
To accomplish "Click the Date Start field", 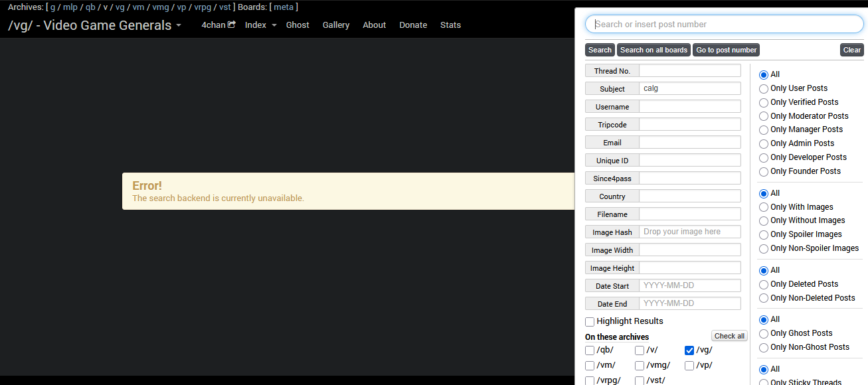I will coord(689,285).
